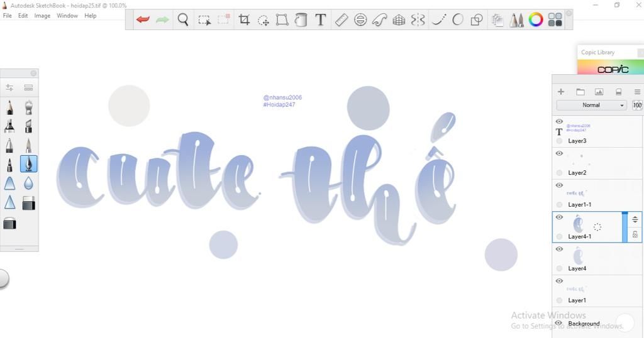Click the Copic Library color spectrum banner
This screenshot has width=644, height=338.
tap(611, 67)
